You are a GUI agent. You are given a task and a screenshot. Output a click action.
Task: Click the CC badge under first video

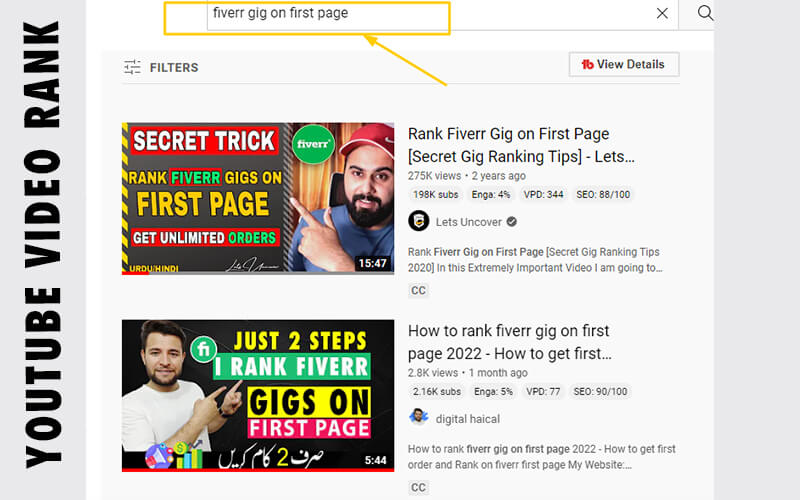tap(418, 290)
